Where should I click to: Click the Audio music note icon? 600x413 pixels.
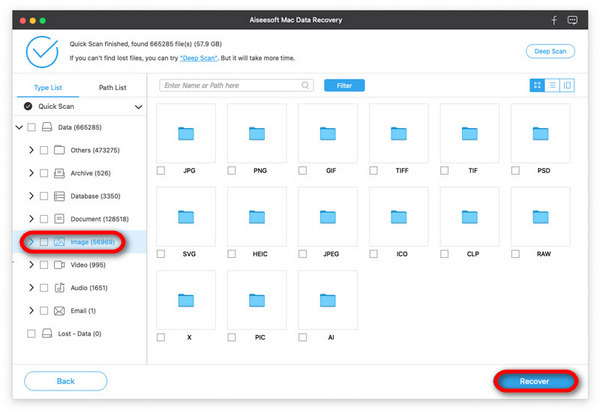pyautogui.click(x=59, y=287)
